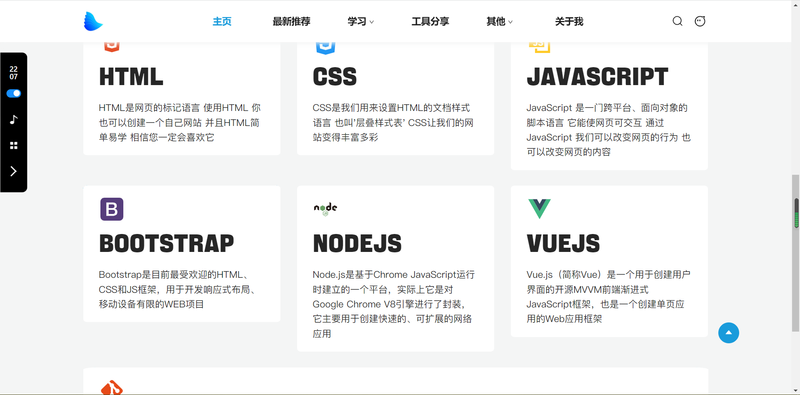
Task: Open the 最新推荐 nav item
Action: pyautogui.click(x=291, y=21)
